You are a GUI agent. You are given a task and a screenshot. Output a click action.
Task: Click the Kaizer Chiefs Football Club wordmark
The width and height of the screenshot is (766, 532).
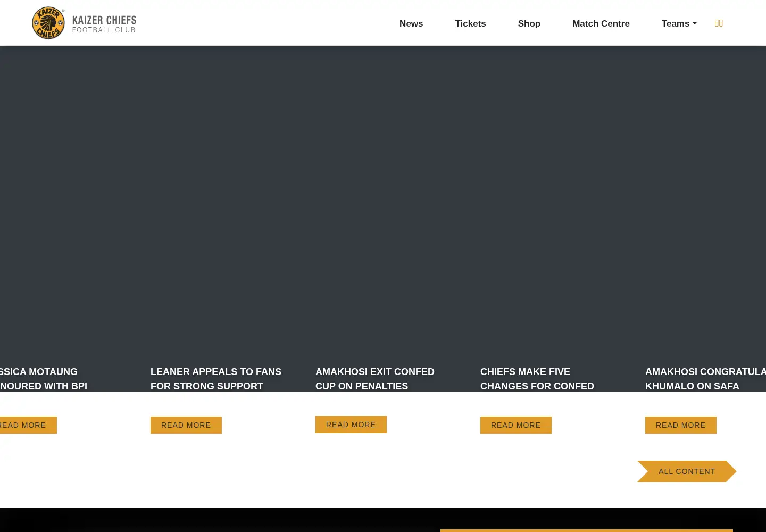pyautogui.click(x=104, y=24)
